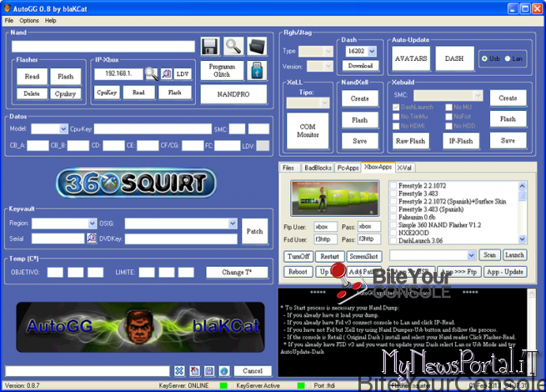Switch to the Files tab
This screenshot has height=392, width=546.
[x=288, y=168]
